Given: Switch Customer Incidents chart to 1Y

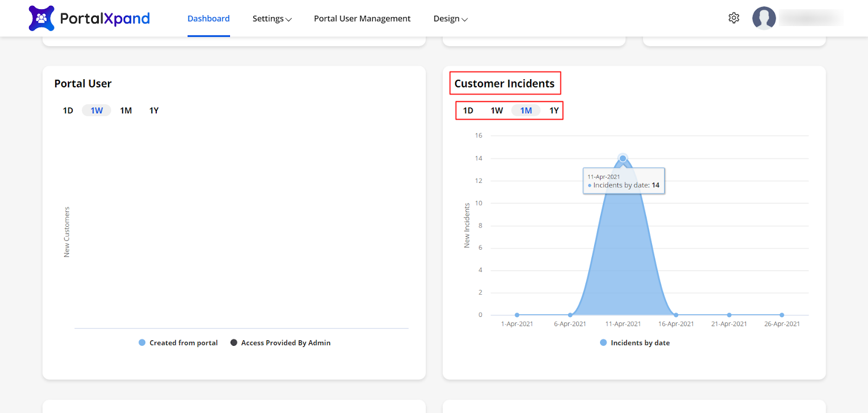Looking at the screenshot, I should (x=554, y=111).
